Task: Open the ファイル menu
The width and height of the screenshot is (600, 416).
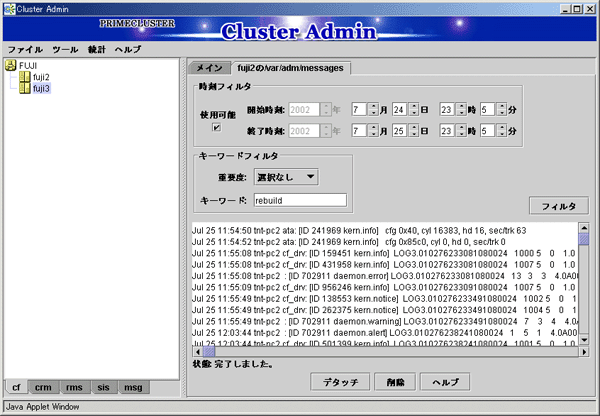Action: (25, 49)
